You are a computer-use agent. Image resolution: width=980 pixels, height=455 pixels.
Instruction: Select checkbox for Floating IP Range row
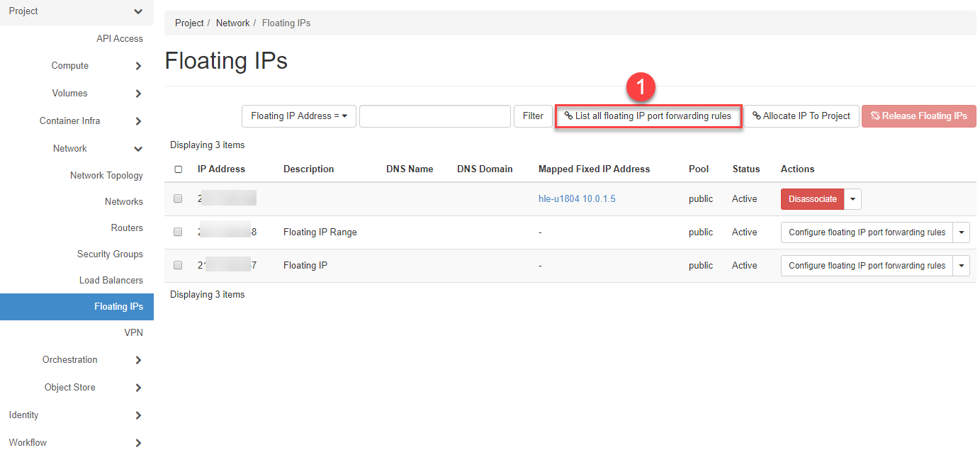[x=179, y=232]
